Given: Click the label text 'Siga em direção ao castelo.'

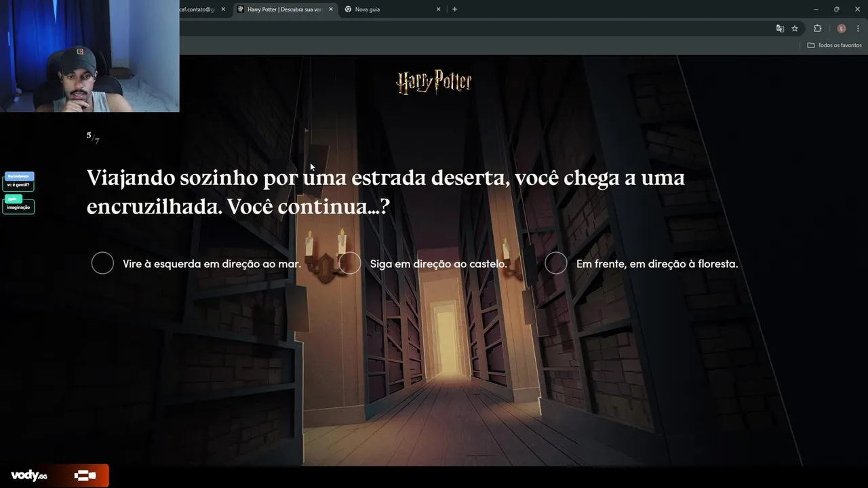Looking at the screenshot, I should click(439, 264).
